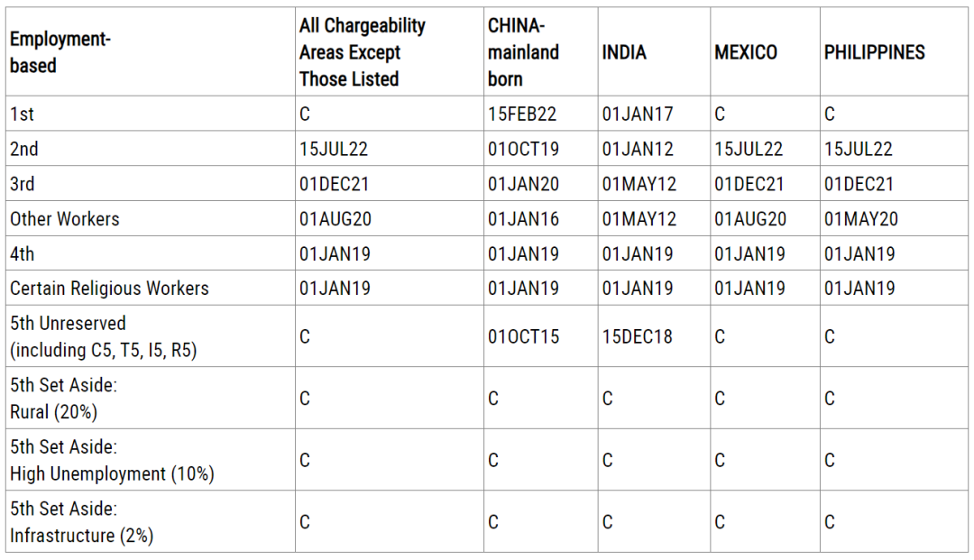Select the INDIA column header
Viewport: 974px width, 560px height.
tap(624, 52)
